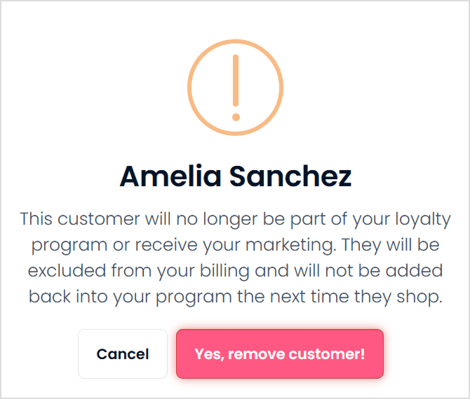Click the word billing in the message
The image size is (470, 399).
click(224, 271)
